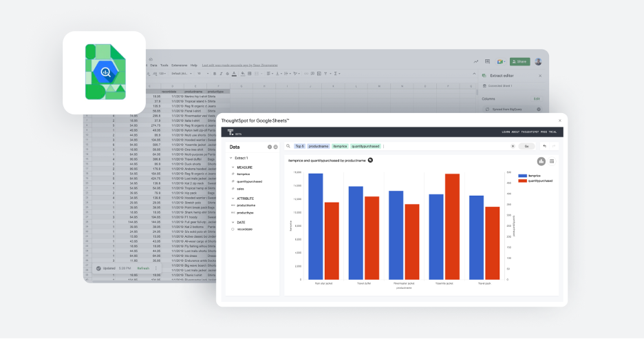The height and width of the screenshot is (339, 644).
Task: Toggle italic formatting in Sheets toolbar
Action: tap(221, 74)
